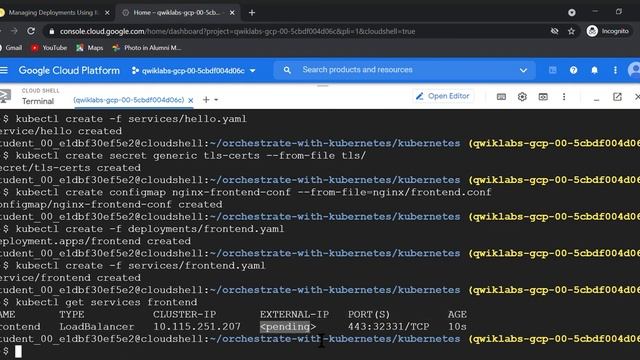Open Cloud Shell in a new window
This screenshot has height=360, width=640.
point(617,97)
